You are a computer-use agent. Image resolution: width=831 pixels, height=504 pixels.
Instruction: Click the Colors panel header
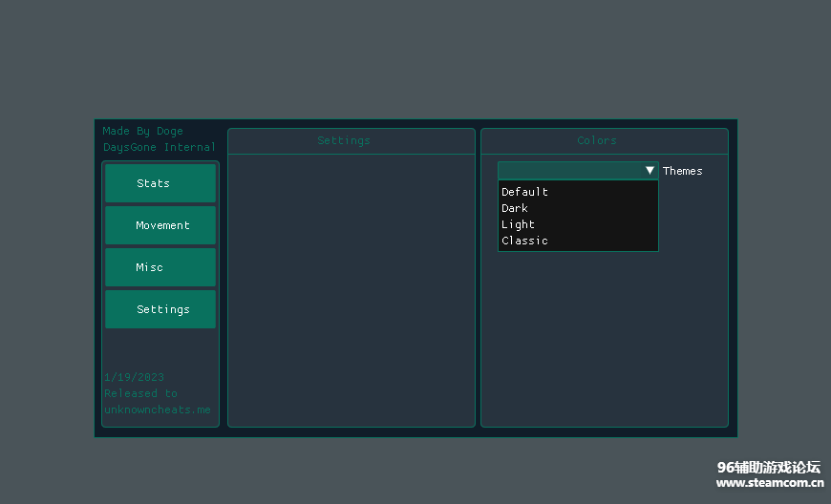click(597, 140)
